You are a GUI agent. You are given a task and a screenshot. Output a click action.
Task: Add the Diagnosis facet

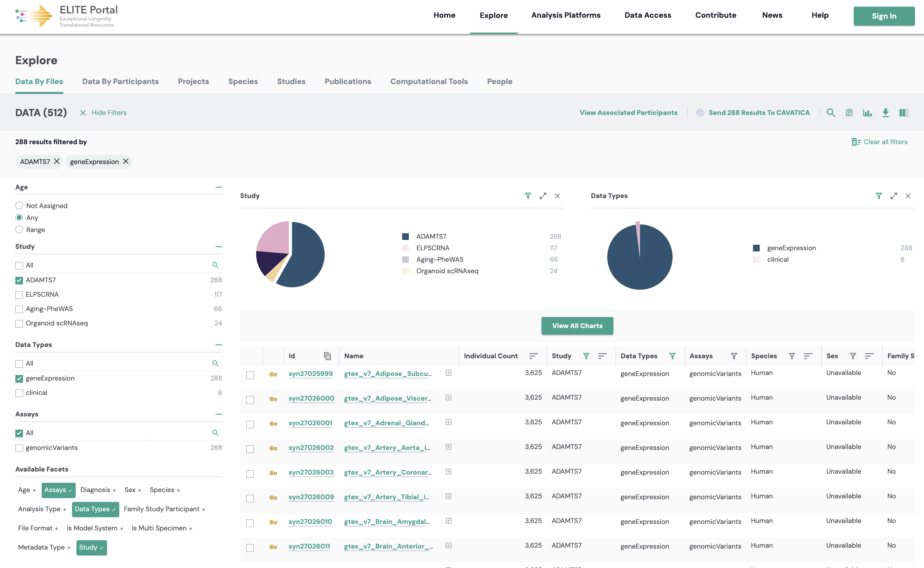coord(98,490)
